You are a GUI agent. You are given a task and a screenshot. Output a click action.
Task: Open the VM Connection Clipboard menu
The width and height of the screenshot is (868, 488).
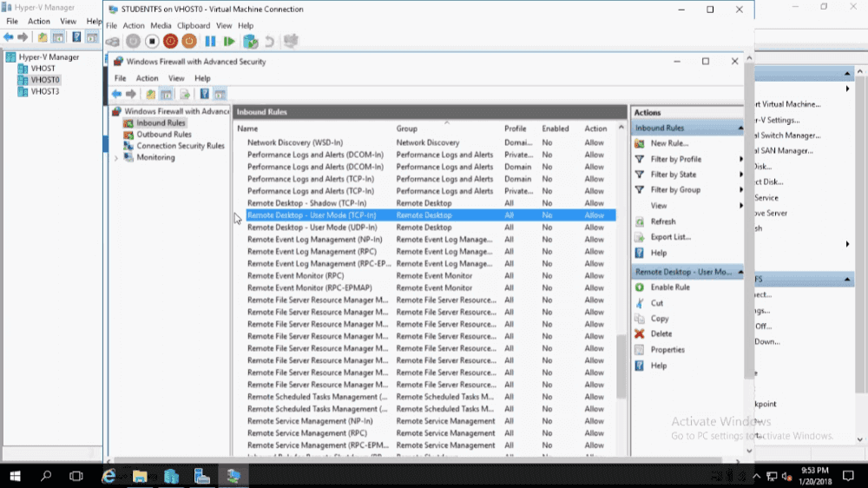[194, 25]
